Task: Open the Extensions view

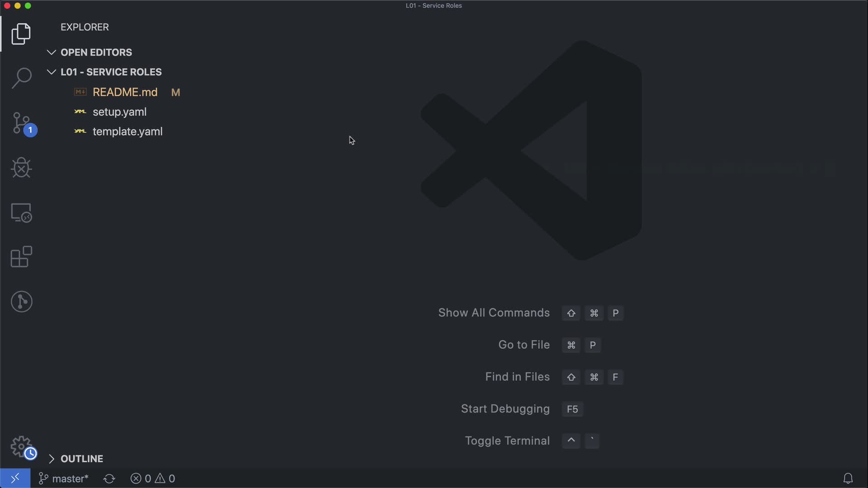Action: [21, 257]
